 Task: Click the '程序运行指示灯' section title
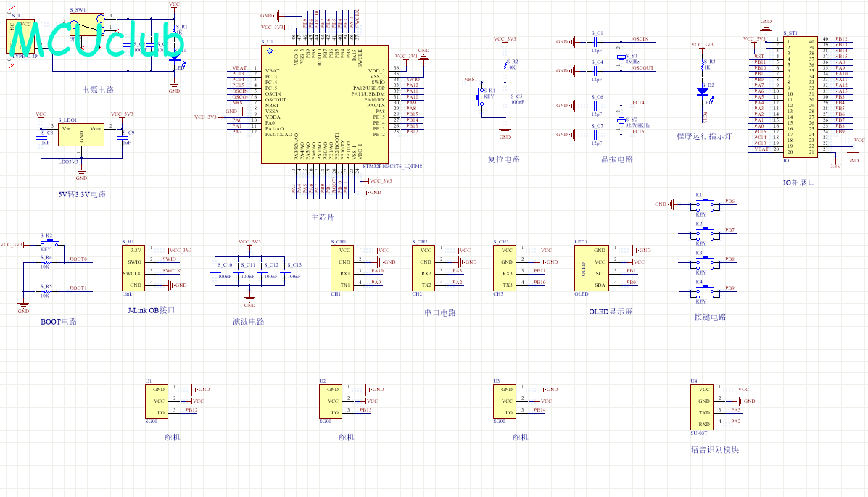coord(704,136)
